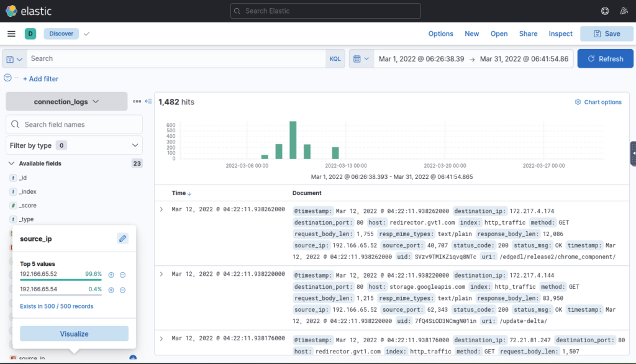Click the Elastic logo
The height and width of the screenshot is (364, 636).
click(x=29, y=11)
